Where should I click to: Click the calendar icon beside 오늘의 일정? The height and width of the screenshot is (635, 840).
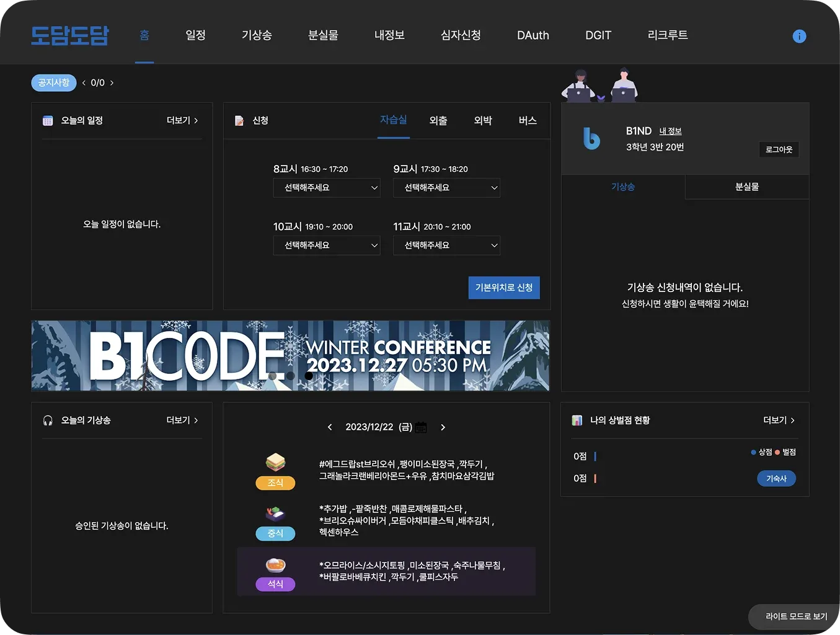(48, 120)
